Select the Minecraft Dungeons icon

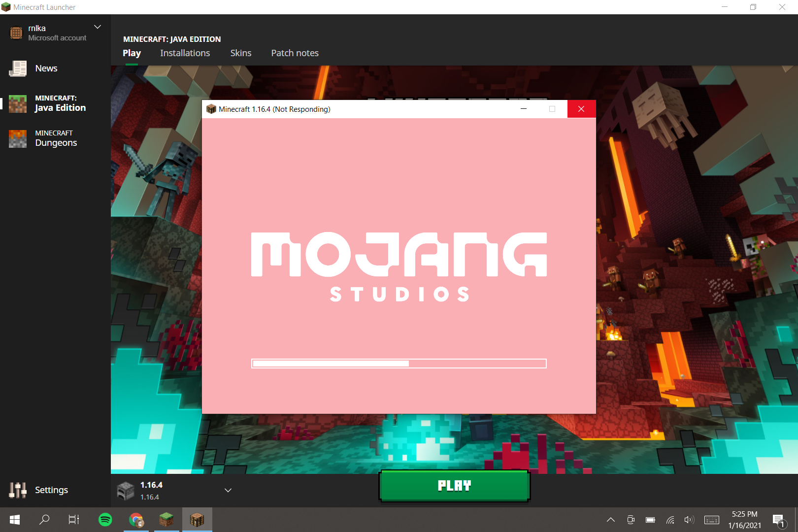coord(18,139)
